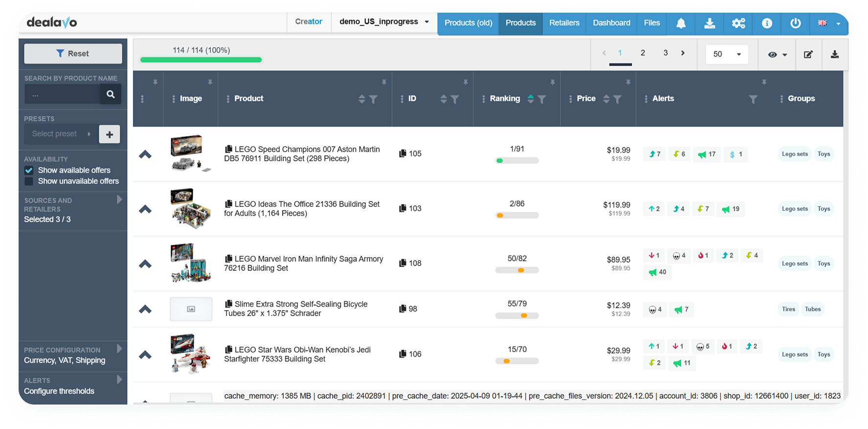Click the Reset filters button

pyautogui.click(x=73, y=54)
